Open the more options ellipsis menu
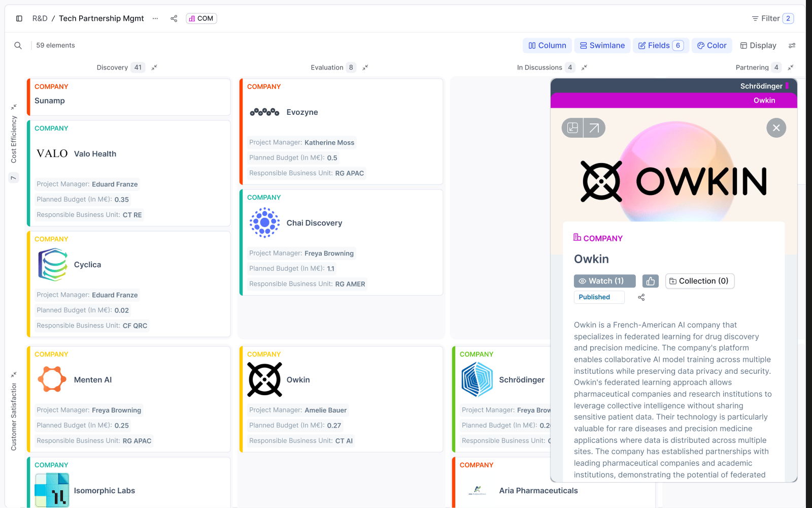Viewport: 812px width, 508px height. pos(155,18)
